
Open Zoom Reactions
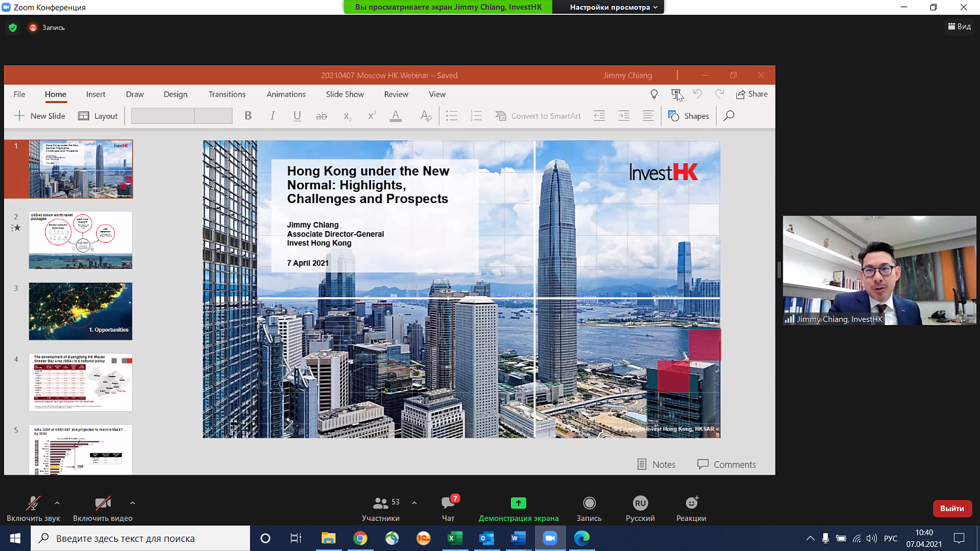[691, 508]
